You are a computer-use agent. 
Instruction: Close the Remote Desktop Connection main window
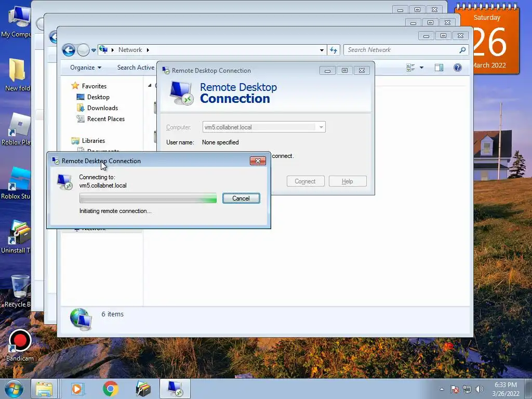tap(362, 71)
